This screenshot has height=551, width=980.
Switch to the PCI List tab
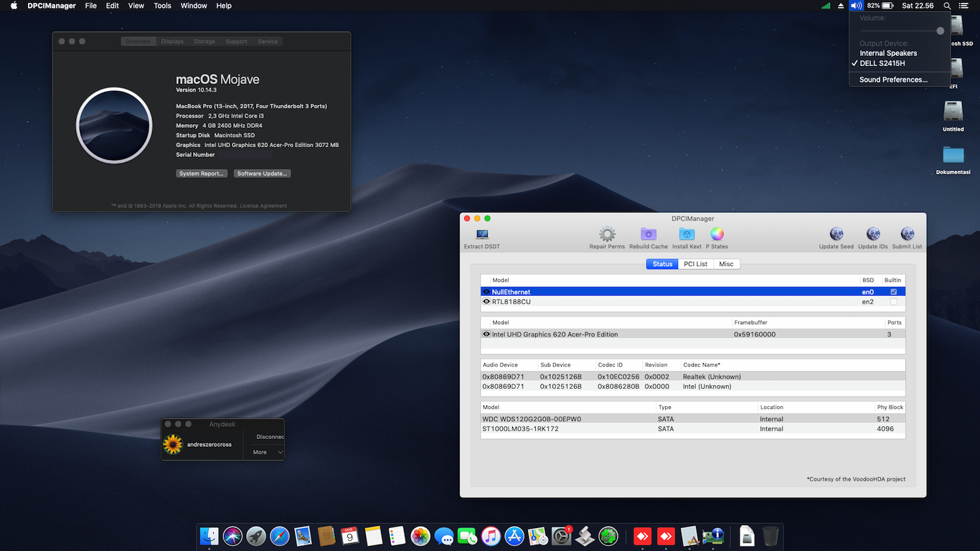[x=695, y=264]
